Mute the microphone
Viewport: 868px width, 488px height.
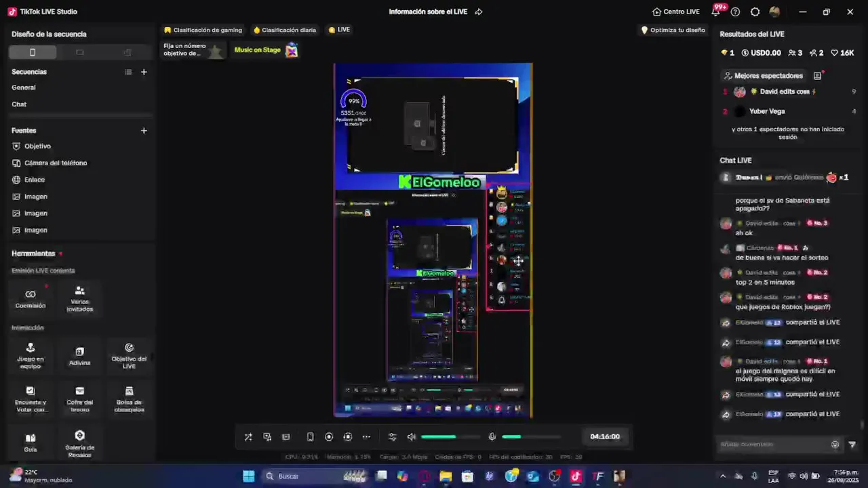[492, 437]
